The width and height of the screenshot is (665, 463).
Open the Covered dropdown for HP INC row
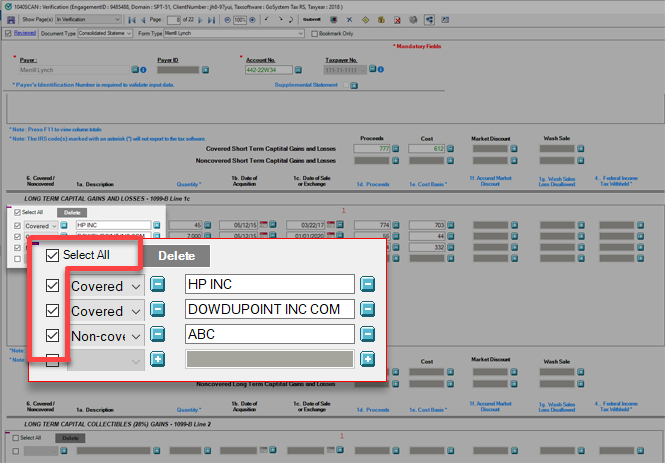pos(136,284)
